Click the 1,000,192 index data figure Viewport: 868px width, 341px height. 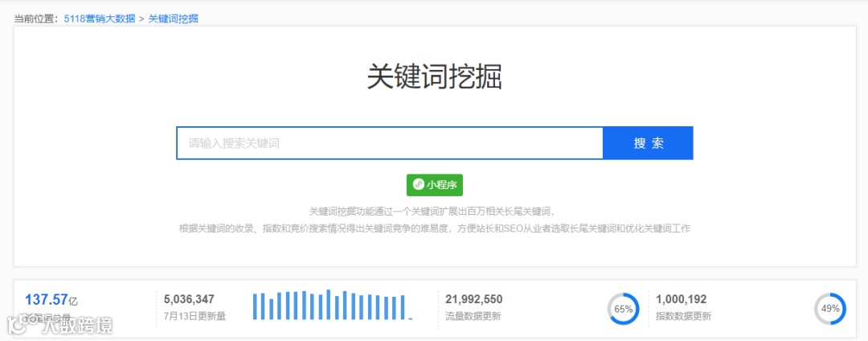click(x=682, y=299)
